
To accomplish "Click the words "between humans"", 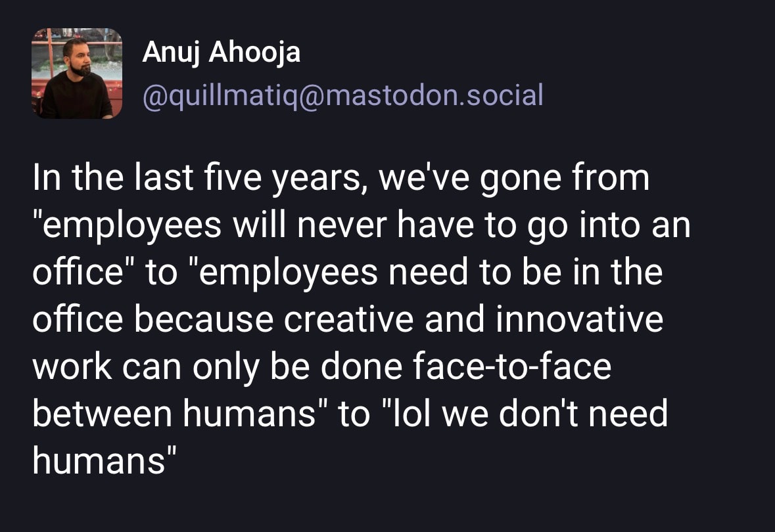I will (174, 415).
